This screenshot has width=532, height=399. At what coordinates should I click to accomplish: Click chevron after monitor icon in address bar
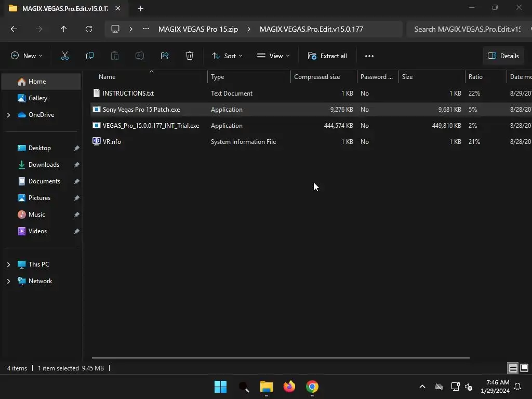(131, 29)
